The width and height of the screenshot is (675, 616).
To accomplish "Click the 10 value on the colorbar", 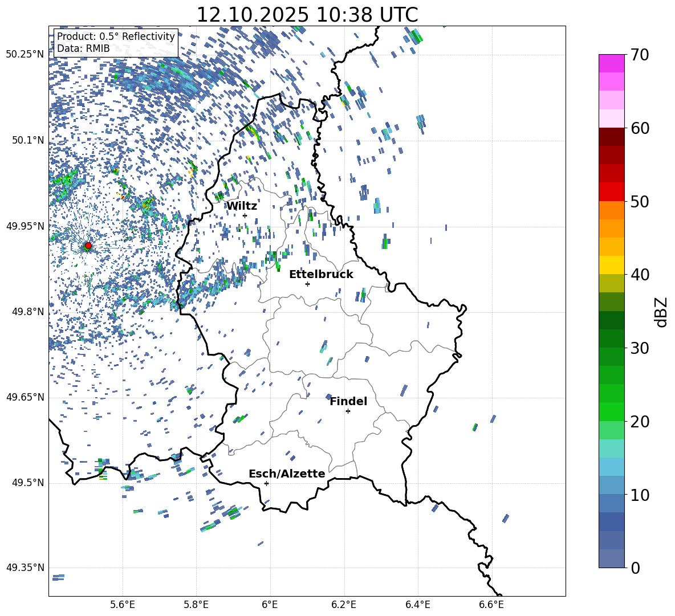I will [640, 495].
